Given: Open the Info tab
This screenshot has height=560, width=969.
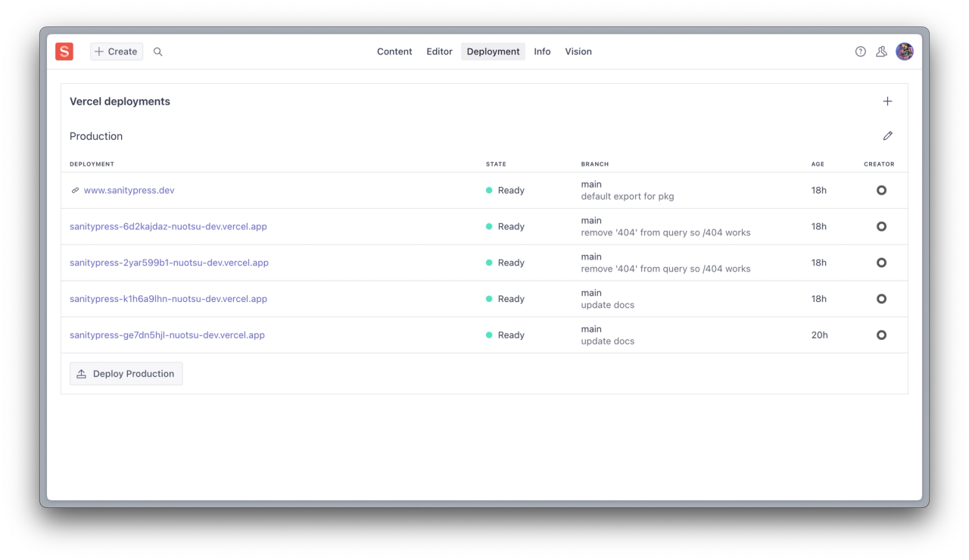Looking at the screenshot, I should pyautogui.click(x=542, y=51).
